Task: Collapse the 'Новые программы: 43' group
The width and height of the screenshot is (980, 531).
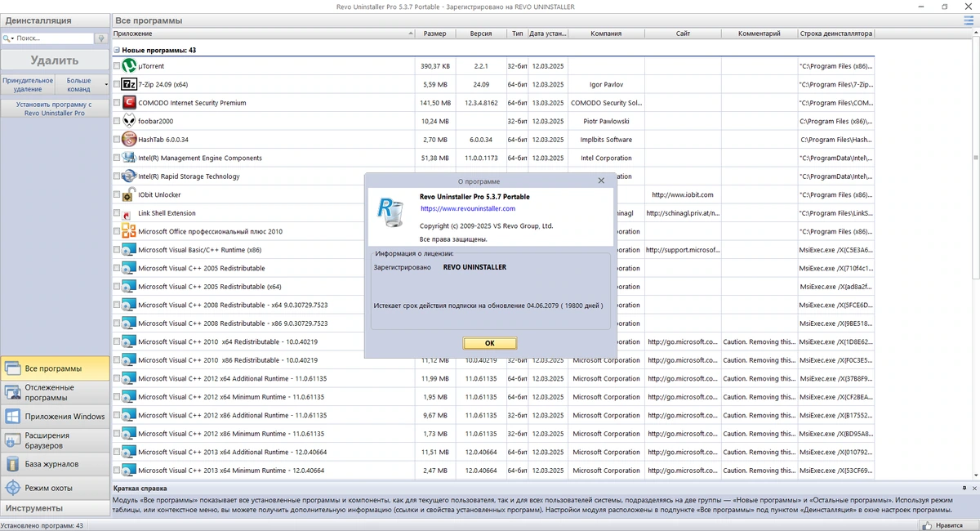Action: 117,51
